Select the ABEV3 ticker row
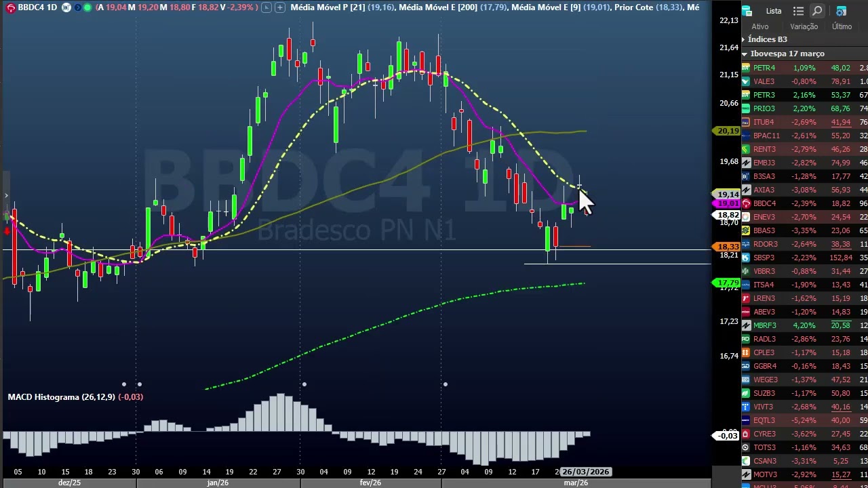868x488 pixels. click(x=804, y=312)
